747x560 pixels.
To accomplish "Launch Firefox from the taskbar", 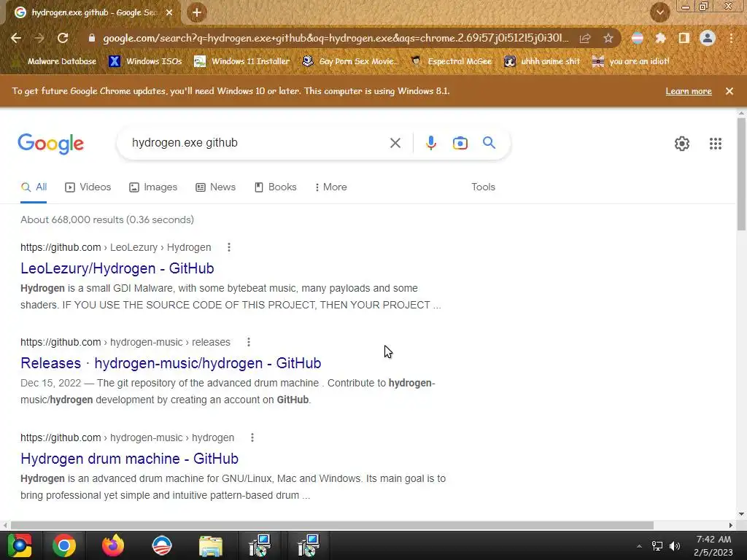I will tap(113, 545).
